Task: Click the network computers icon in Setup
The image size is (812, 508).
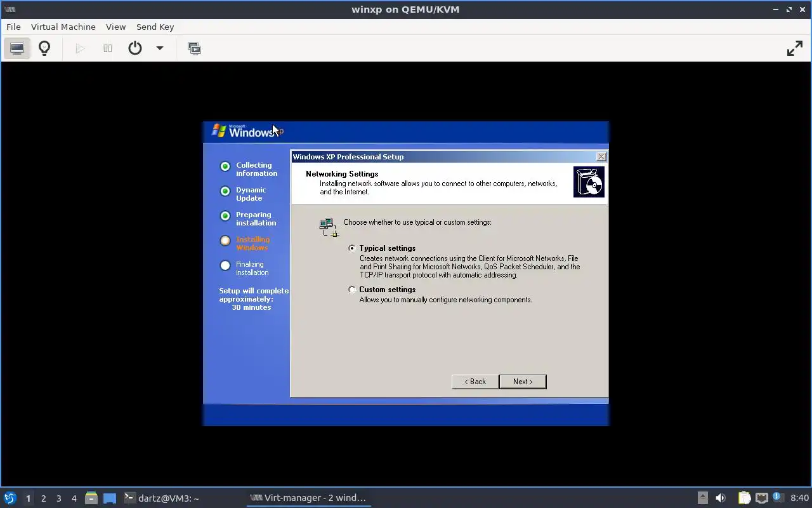Action: pos(329,227)
